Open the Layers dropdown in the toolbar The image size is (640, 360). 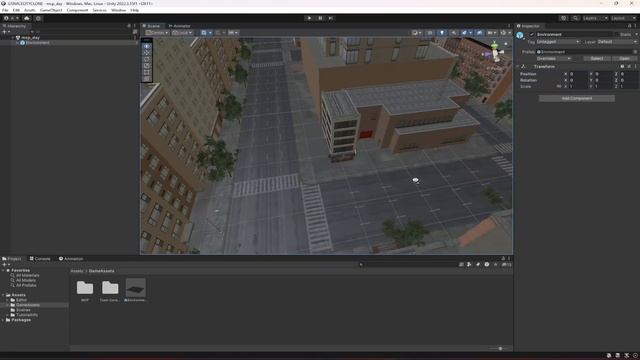[595, 18]
